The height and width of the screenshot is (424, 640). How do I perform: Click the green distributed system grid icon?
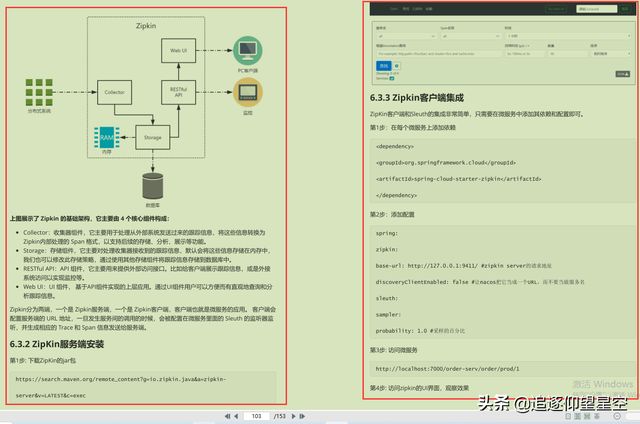[x=39, y=93]
